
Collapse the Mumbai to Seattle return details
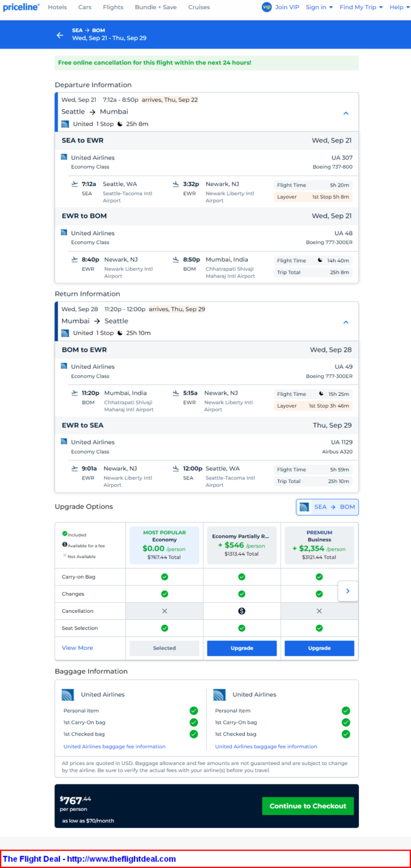[345, 322]
